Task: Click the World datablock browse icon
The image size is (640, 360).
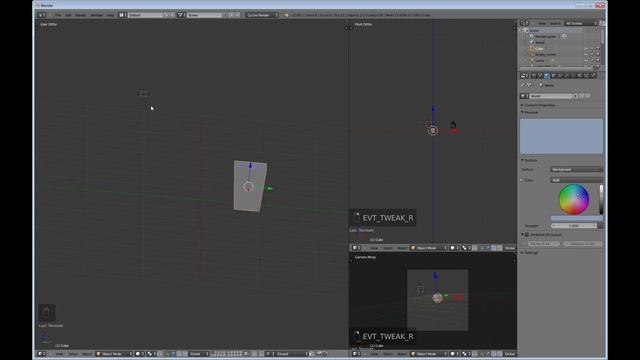Action: point(524,96)
